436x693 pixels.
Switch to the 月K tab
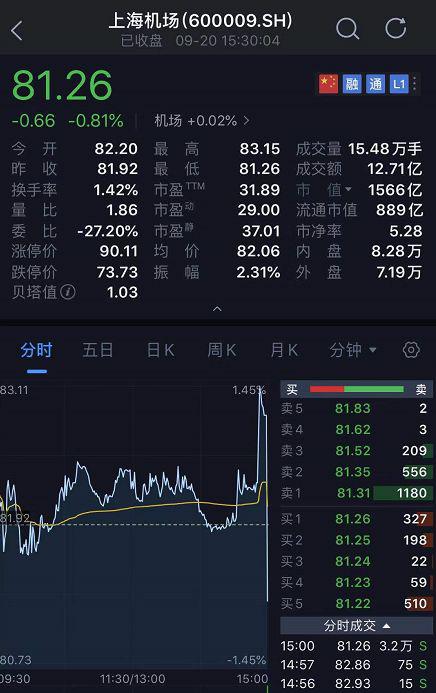(x=284, y=350)
